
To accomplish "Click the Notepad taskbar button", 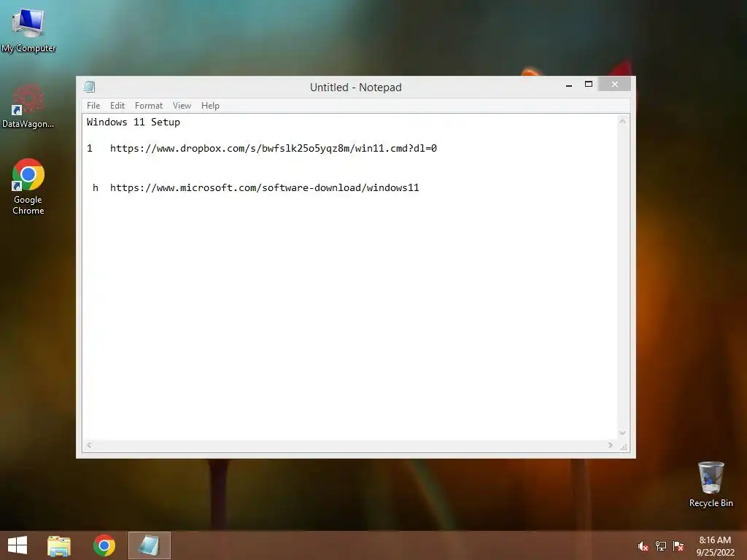I will [149, 545].
